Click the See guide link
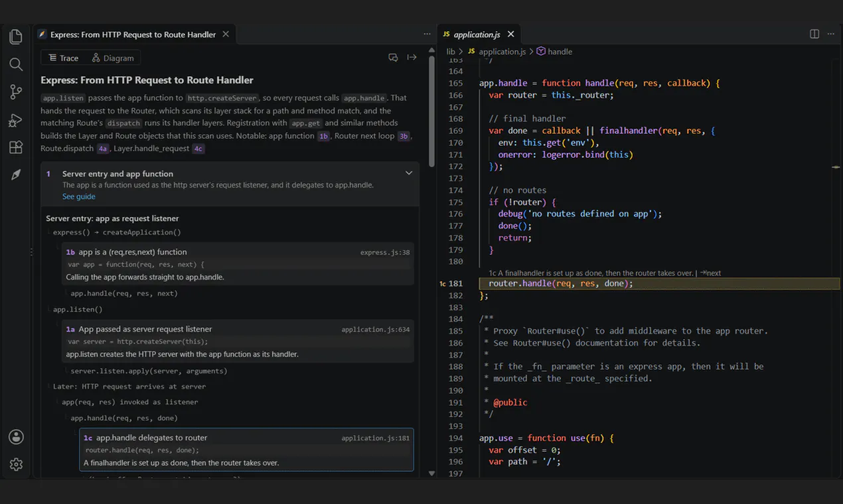This screenshot has height=504, width=843. [x=79, y=196]
